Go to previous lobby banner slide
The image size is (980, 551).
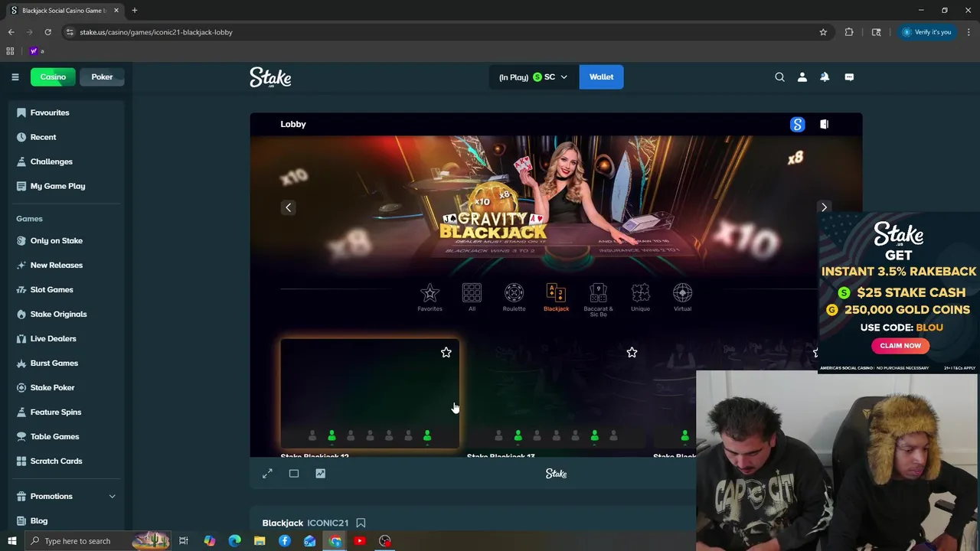click(x=288, y=207)
